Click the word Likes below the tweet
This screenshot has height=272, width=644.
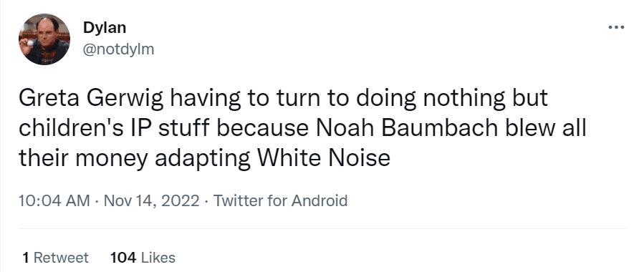click(158, 258)
